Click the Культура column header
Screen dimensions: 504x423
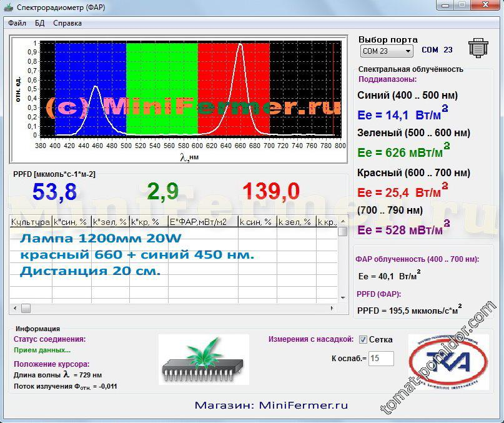[31, 222]
